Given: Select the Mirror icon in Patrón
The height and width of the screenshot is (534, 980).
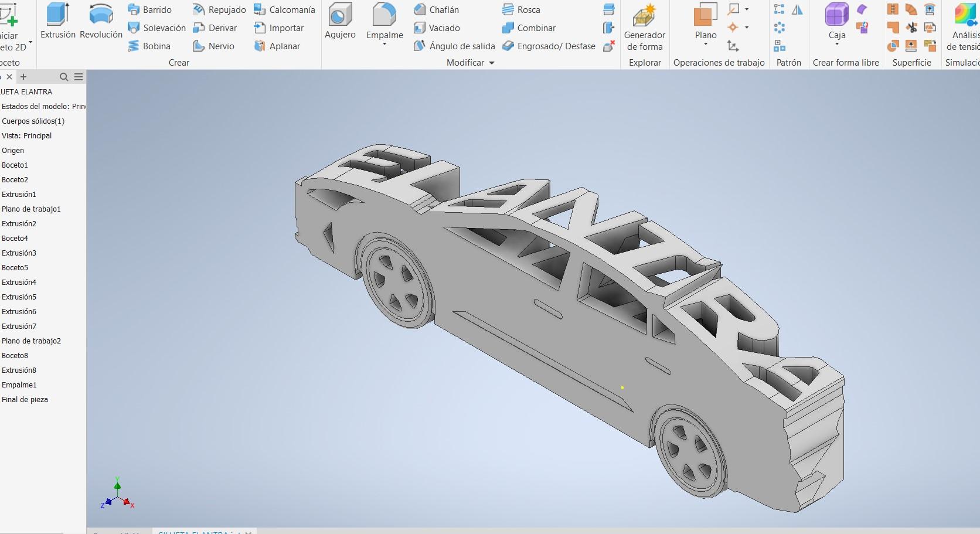Looking at the screenshot, I should tap(797, 9).
